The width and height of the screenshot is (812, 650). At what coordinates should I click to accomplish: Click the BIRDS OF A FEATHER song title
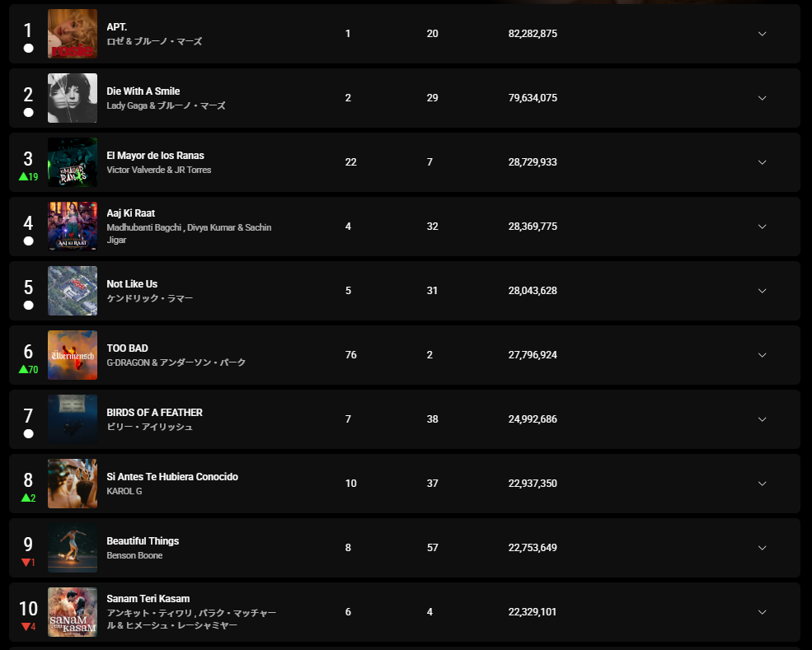[154, 413]
